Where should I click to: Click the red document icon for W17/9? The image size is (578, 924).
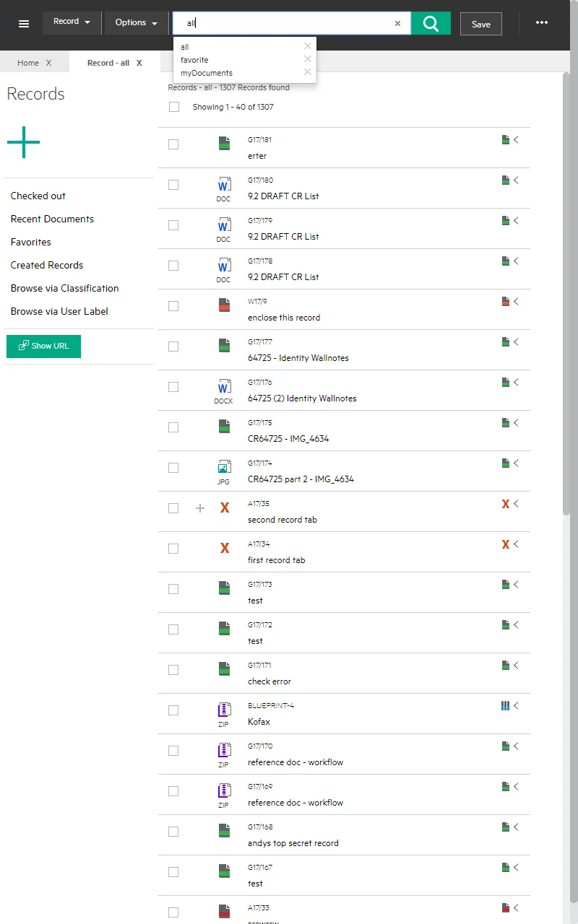225,305
